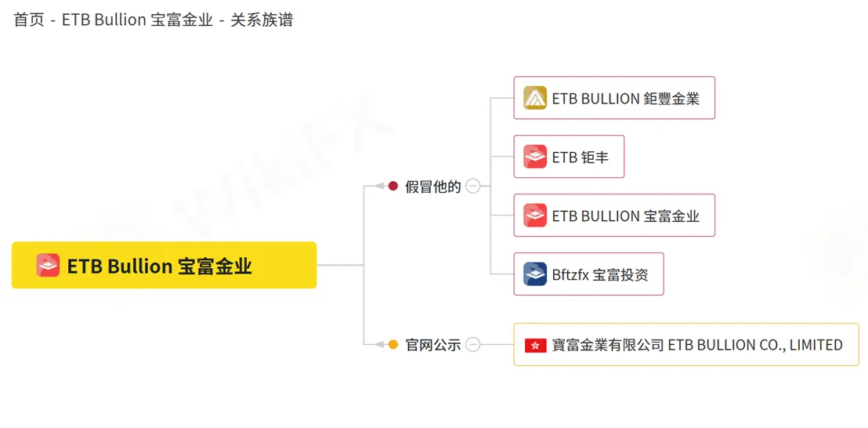868x428 pixels.
Task: Select the yellow ETB Bullion 宝富金业 root node
Action: 164,265
